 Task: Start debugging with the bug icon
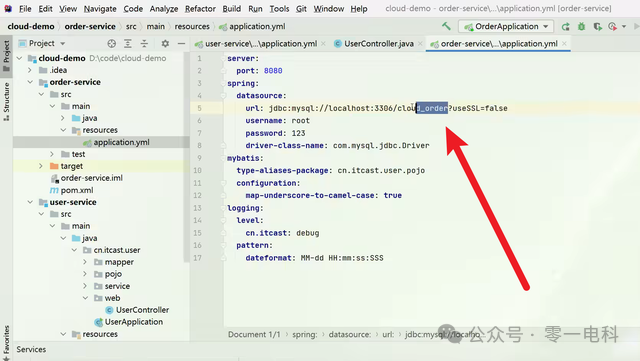tap(581, 27)
